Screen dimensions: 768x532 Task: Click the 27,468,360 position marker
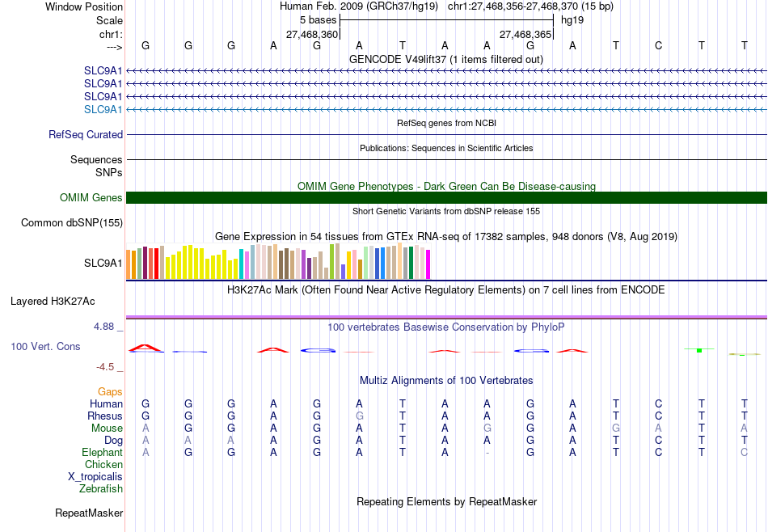(312, 34)
